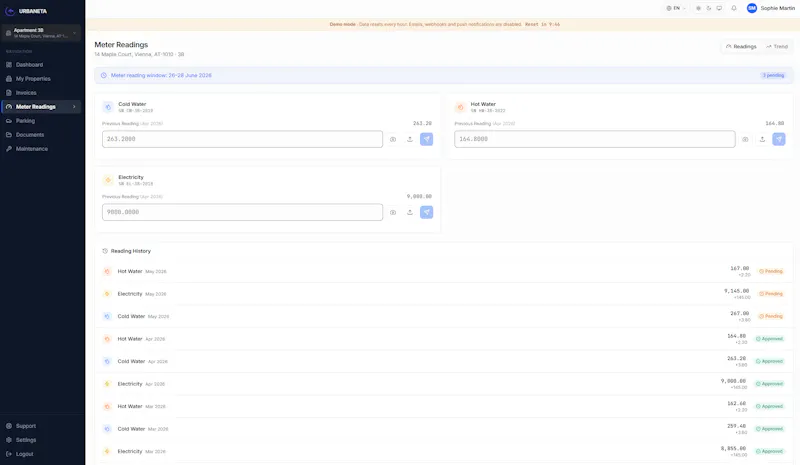
Task: Click the Invoices sidebar document icon
Action: click(9, 93)
